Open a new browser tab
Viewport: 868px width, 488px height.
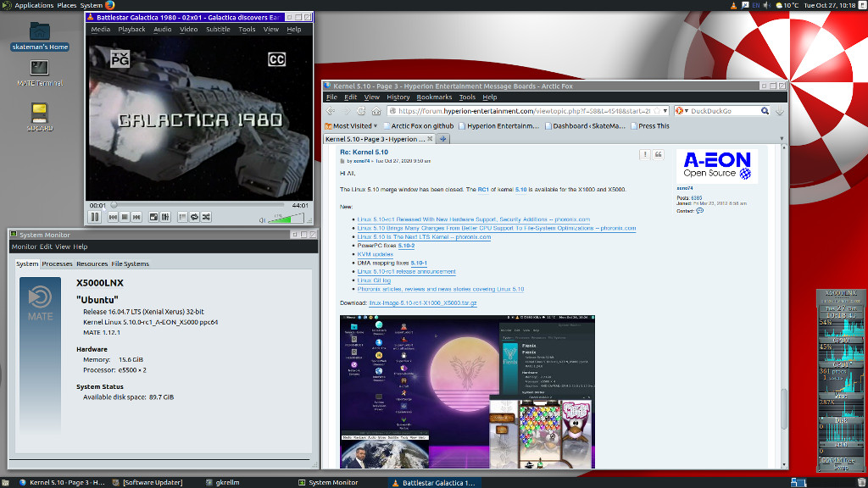(442, 139)
